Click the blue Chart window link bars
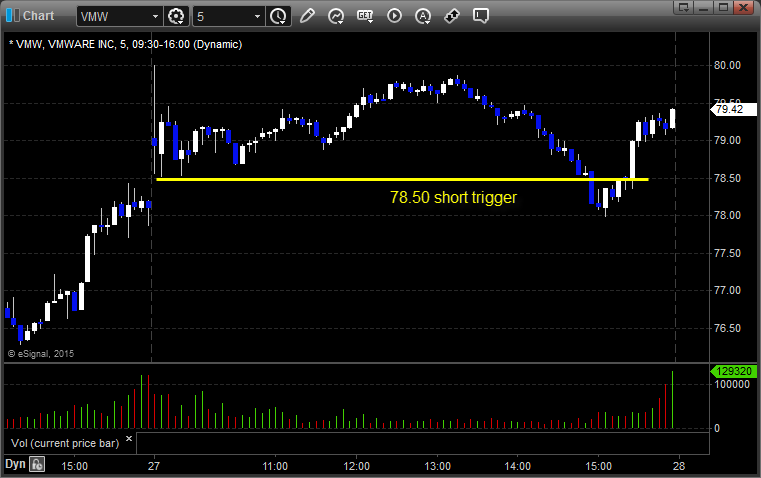Image resolution: width=761 pixels, height=478 pixels. click(x=12, y=15)
